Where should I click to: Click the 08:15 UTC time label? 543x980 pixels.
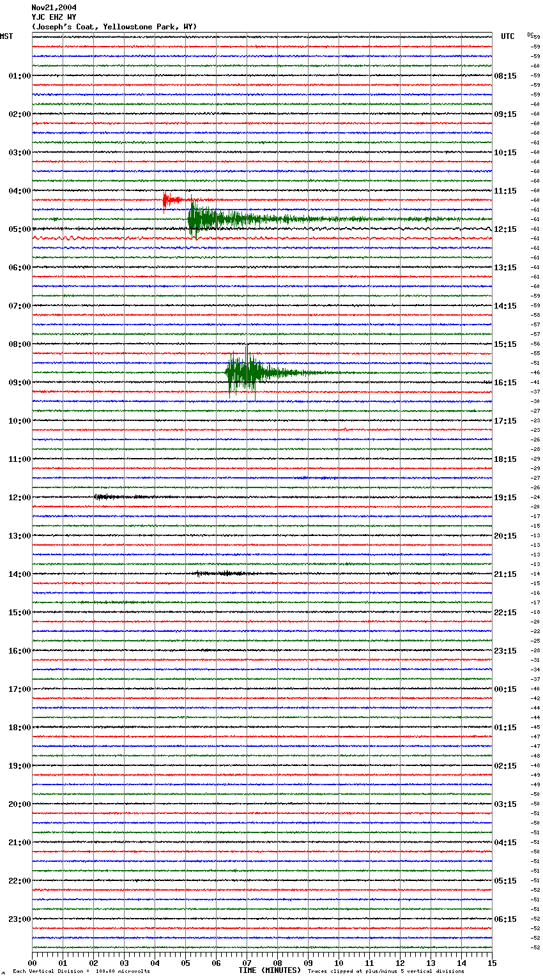[505, 76]
